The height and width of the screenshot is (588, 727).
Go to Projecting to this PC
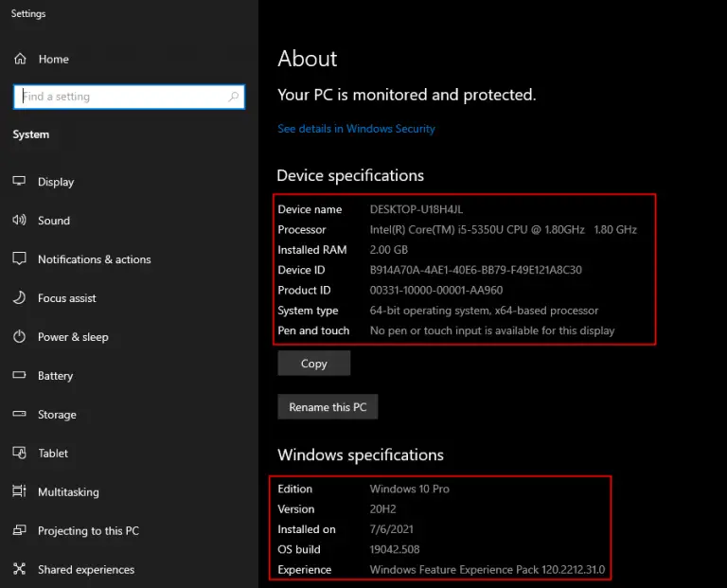point(88,530)
